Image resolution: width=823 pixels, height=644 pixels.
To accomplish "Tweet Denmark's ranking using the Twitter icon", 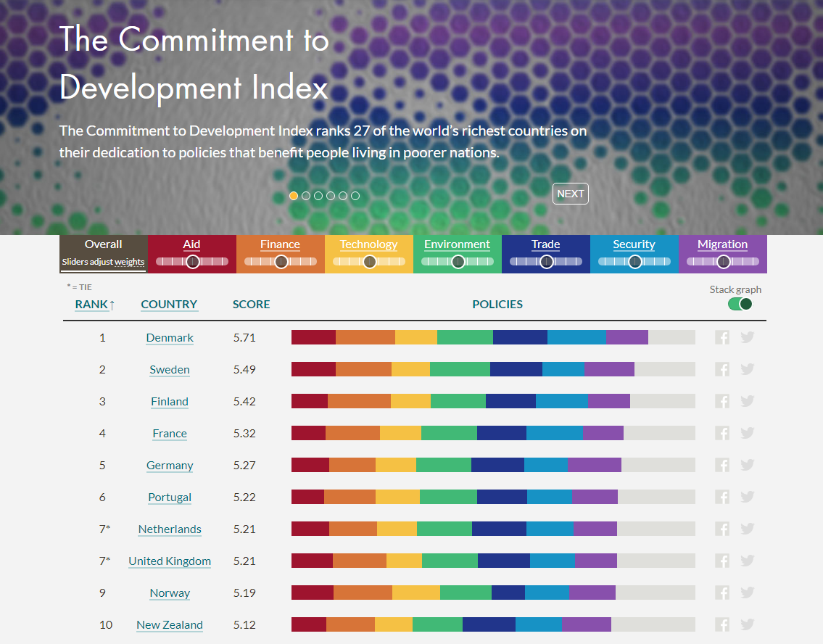I will coord(747,337).
